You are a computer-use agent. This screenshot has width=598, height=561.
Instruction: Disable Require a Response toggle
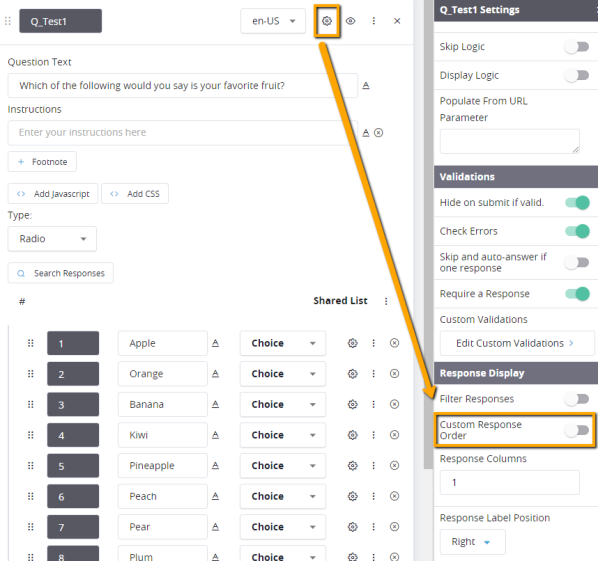577,294
